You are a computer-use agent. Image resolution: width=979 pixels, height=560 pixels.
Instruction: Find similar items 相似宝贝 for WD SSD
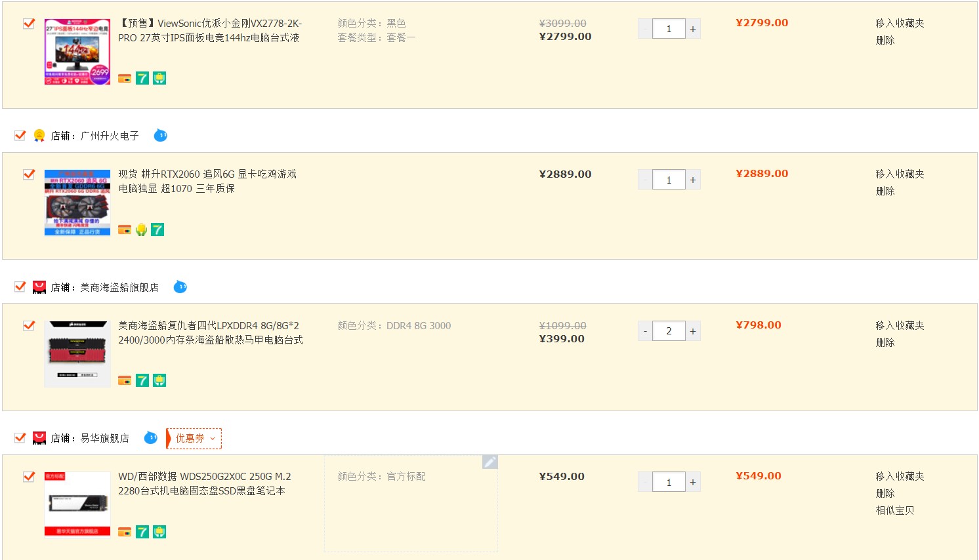point(895,510)
